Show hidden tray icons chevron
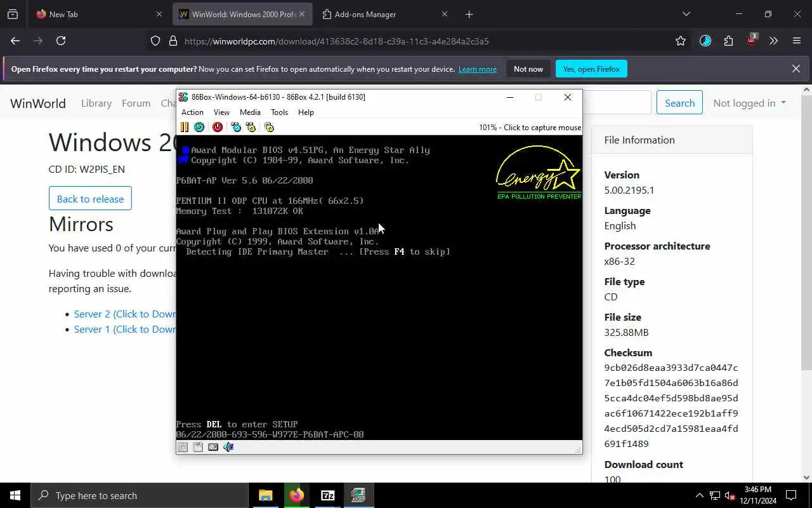 point(700,495)
